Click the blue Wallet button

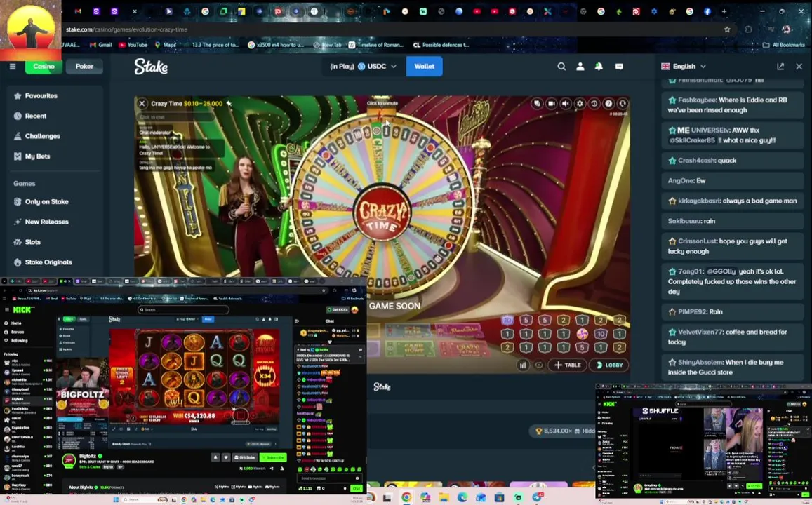pos(424,66)
